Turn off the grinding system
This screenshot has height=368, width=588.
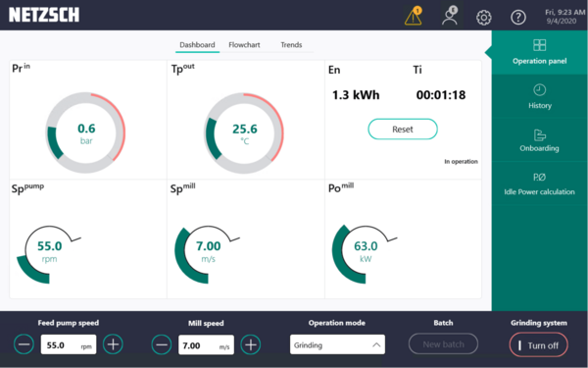[538, 345]
